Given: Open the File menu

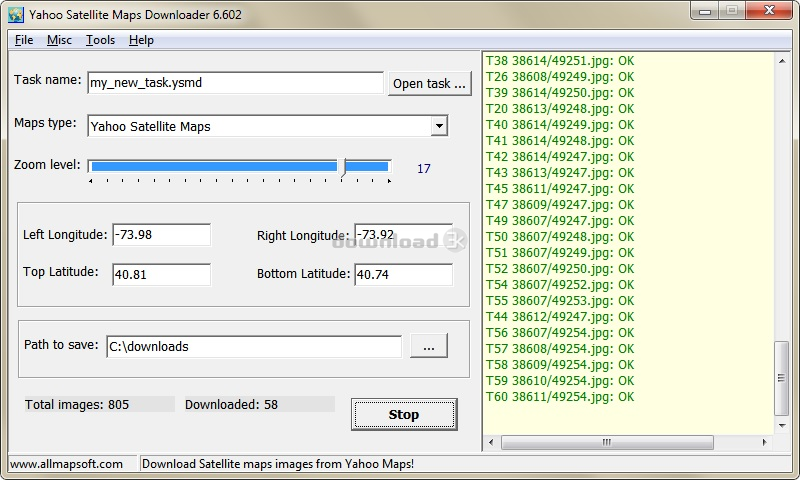Looking at the screenshot, I should point(24,40).
